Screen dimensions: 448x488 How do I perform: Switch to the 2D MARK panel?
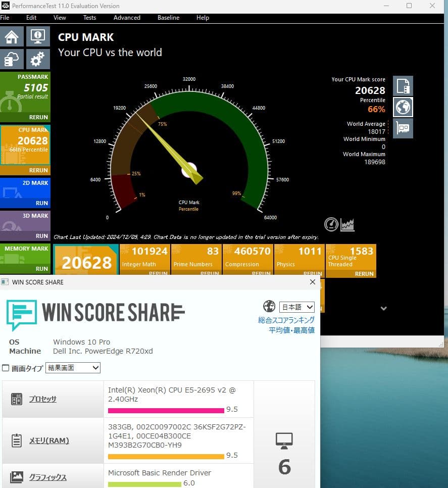coord(25,192)
